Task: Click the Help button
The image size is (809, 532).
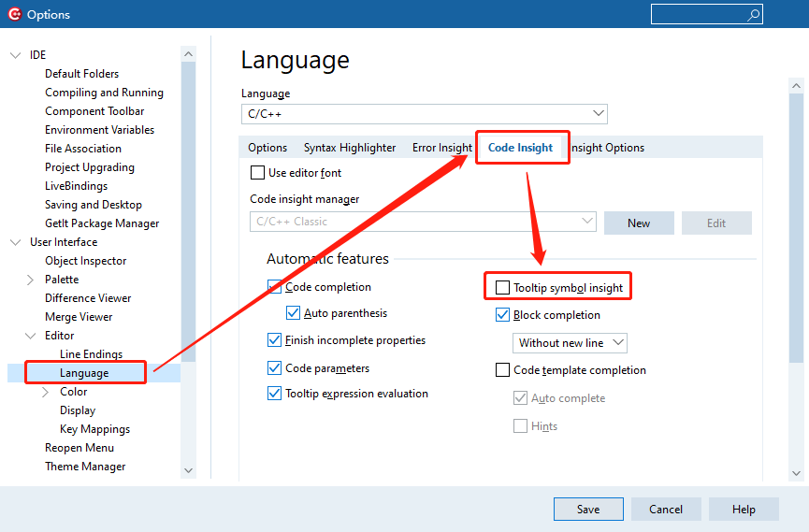Action: tap(744, 510)
